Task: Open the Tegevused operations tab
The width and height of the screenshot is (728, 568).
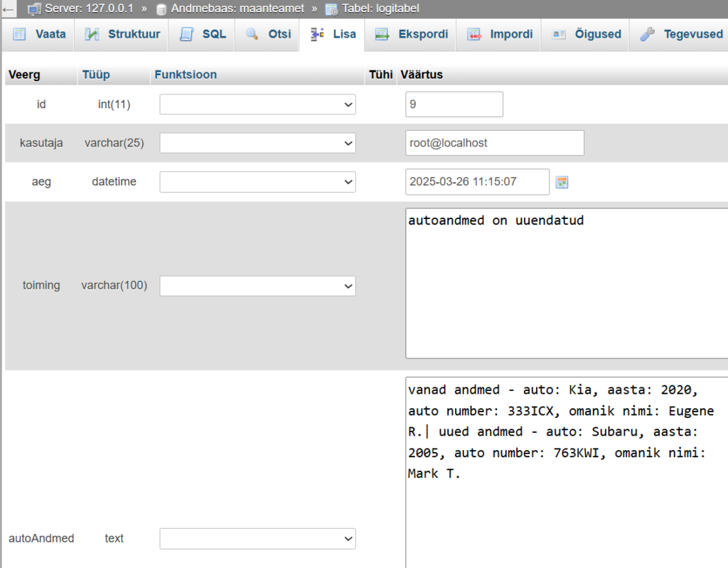Action: point(682,34)
